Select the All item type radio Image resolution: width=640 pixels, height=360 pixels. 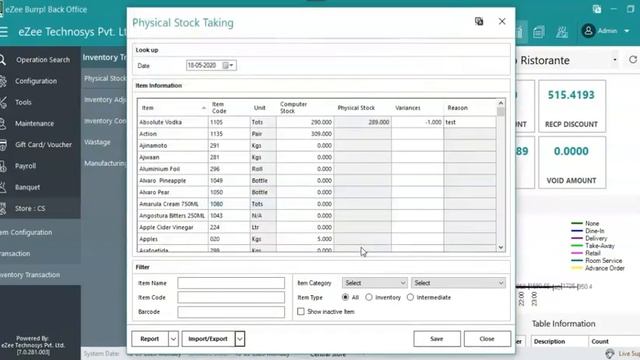(345, 298)
